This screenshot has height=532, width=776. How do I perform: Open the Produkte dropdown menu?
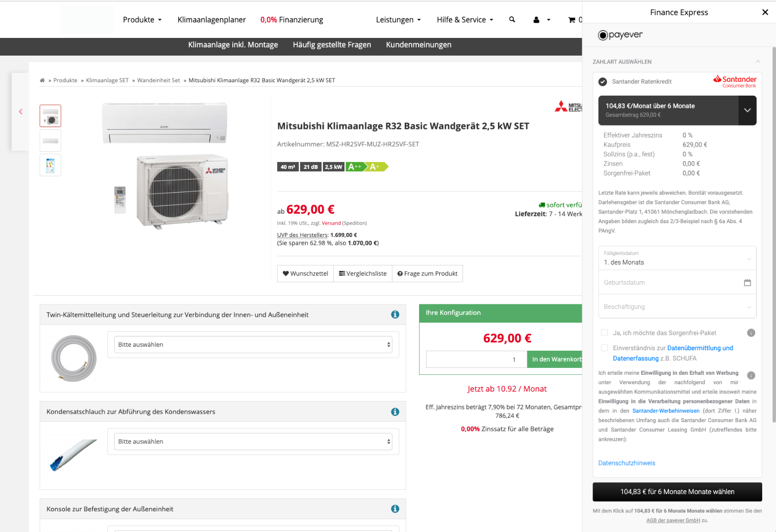coord(142,20)
